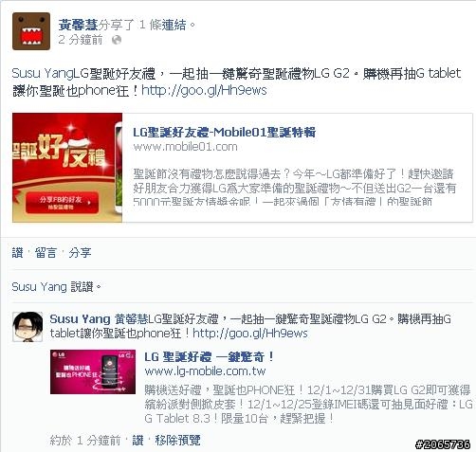Viewport: 476px width, 452px height.
Task: Click the www.mobile01.com domain text
Action: pyautogui.click(x=185, y=147)
